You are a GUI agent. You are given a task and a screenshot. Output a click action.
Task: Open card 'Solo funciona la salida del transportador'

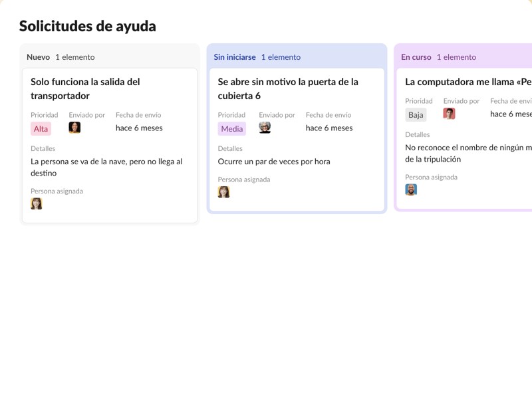85,88
